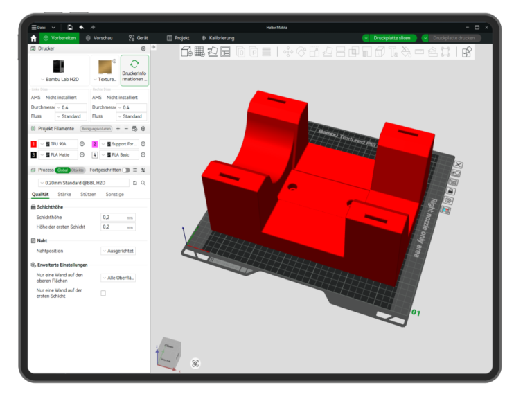Click the red filament 1 color swatch
532x399 pixels.
click(x=33, y=144)
